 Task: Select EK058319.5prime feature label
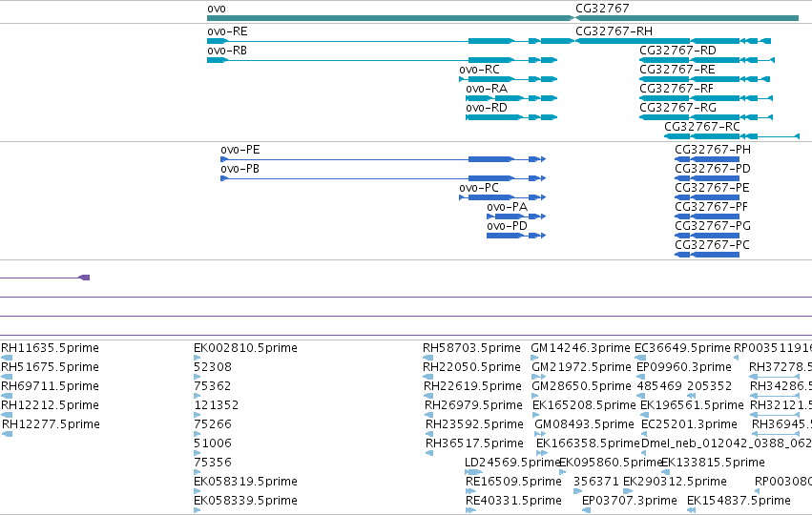click(245, 483)
